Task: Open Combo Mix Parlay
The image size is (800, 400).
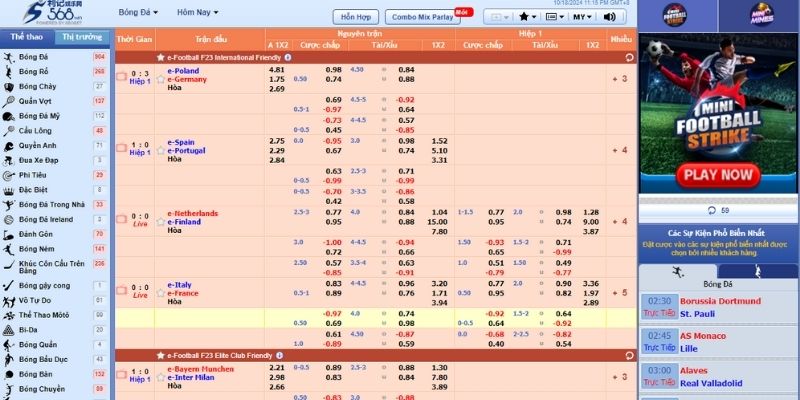Action: point(422,17)
